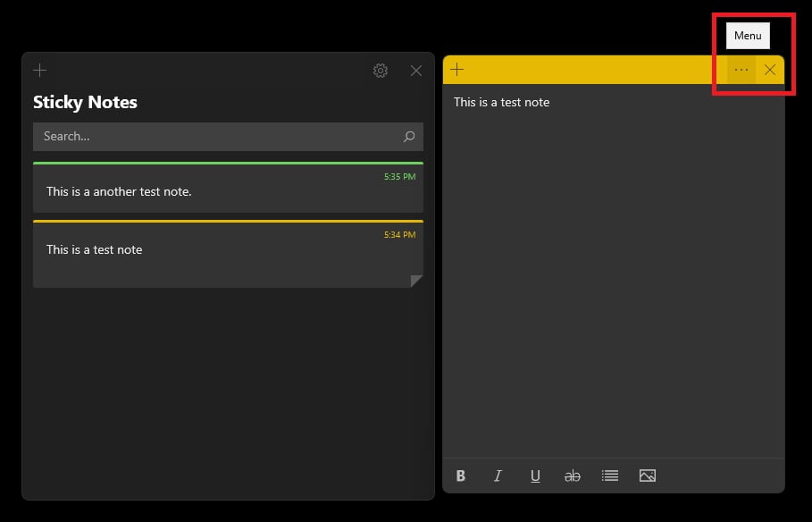Add a new note from the Sticky Notes list
Image resolution: width=812 pixels, height=522 pixels.
point(40,70)
